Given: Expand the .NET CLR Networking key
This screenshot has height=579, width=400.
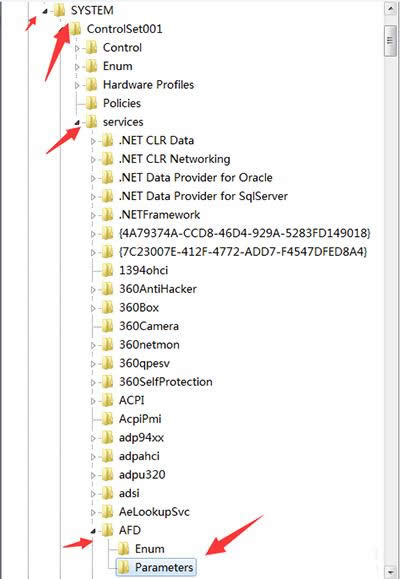Looking at the screenshot, I should tap(93, 160).
